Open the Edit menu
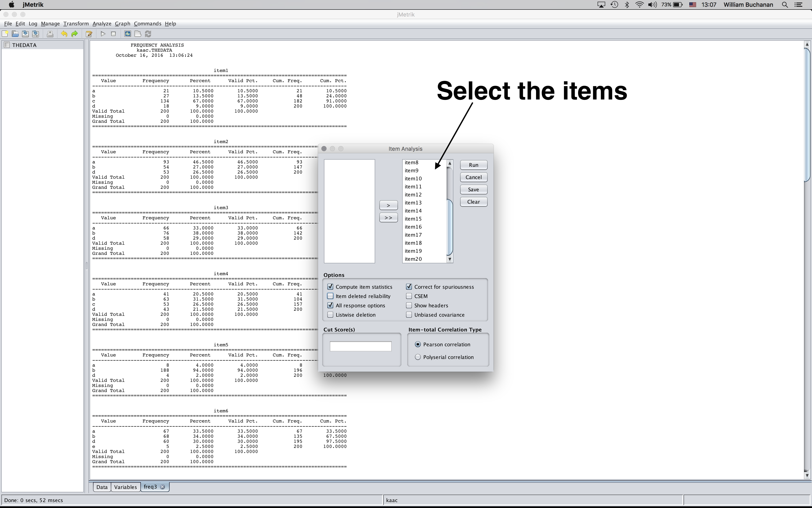The image size is (812, 508). point(20,23)
